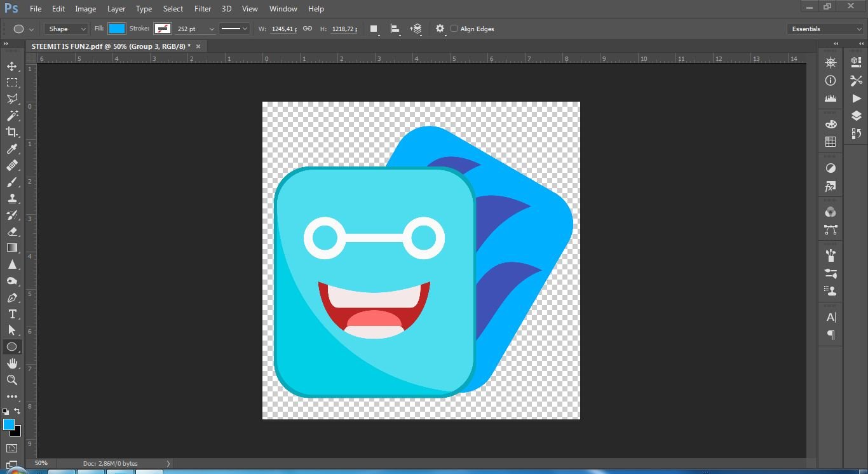868x474 pixels.
Task: Open the Layer menu
Action: [116, 9]
